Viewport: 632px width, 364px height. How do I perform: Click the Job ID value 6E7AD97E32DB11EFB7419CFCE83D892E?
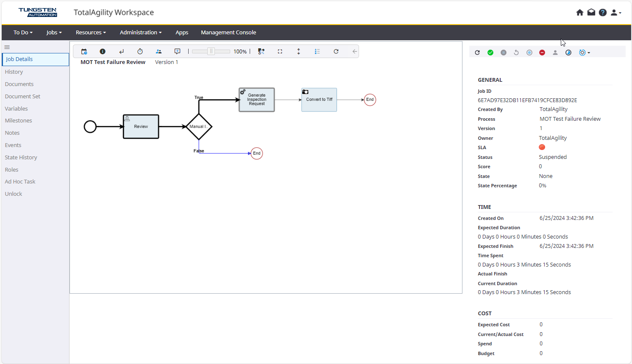pyautogui.click(x=527, y=100)
